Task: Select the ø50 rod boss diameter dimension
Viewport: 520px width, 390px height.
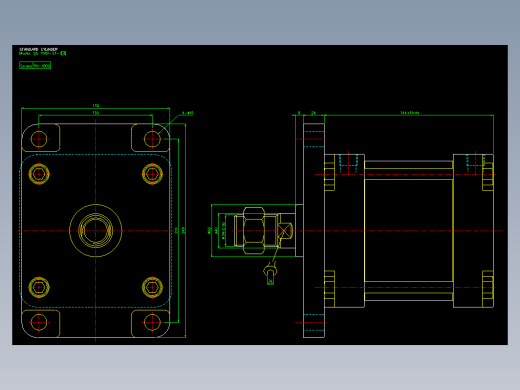Action: [209, 230]
